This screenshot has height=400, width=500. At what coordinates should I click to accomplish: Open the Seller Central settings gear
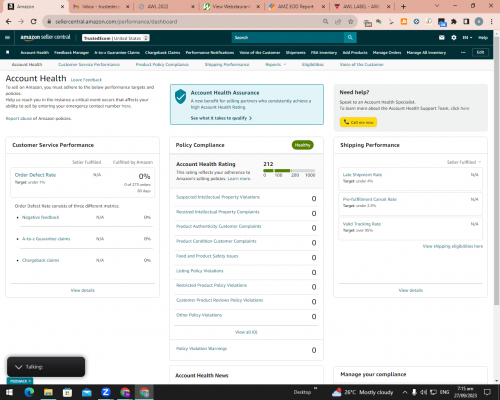454,38
